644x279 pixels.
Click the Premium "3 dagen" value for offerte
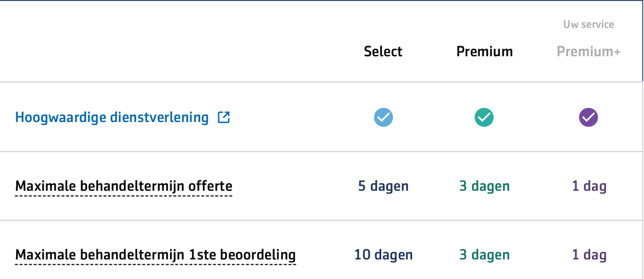(485, 186)
